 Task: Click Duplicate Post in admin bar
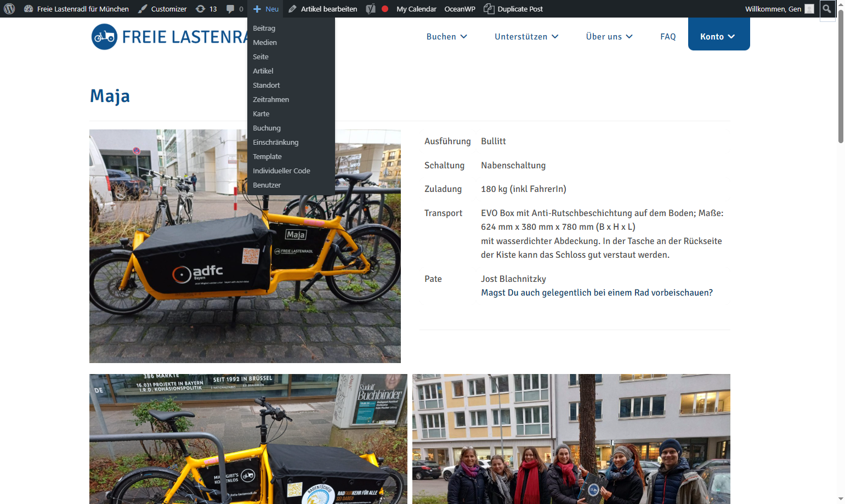pyautogui.click(x=513, y=9)
